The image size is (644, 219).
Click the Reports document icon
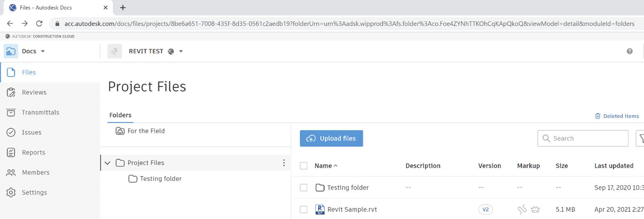11,152
